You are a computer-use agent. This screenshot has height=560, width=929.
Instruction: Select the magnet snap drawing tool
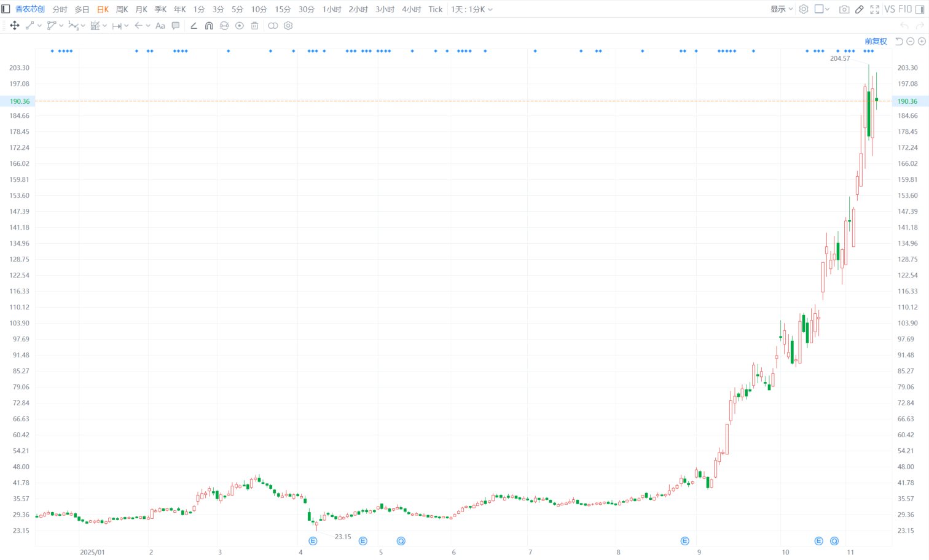tap(209, 26)
